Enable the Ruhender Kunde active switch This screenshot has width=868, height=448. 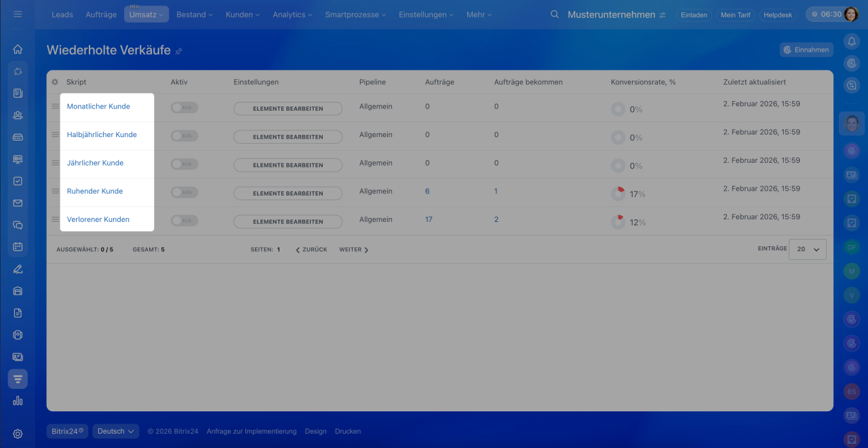coord(184,193)
